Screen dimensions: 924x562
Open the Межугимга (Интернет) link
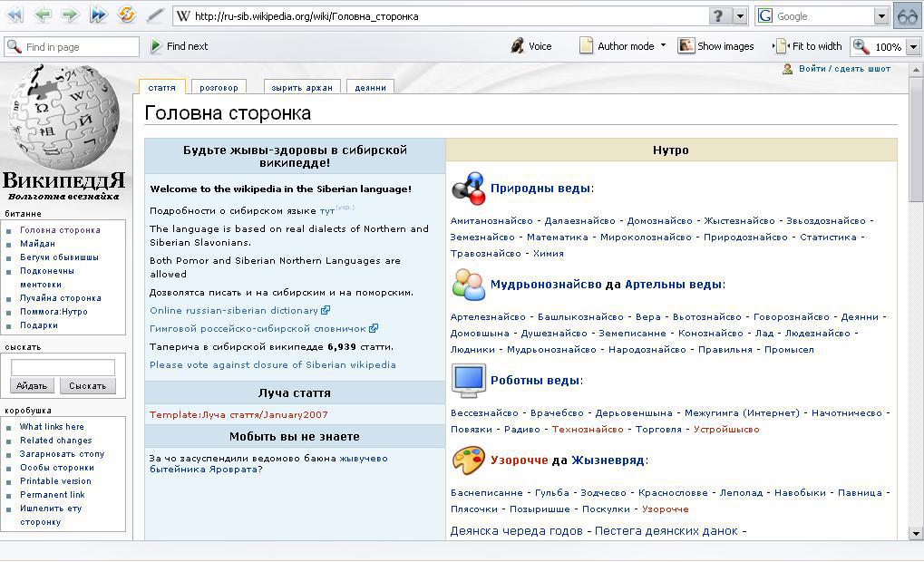point(742,413)
